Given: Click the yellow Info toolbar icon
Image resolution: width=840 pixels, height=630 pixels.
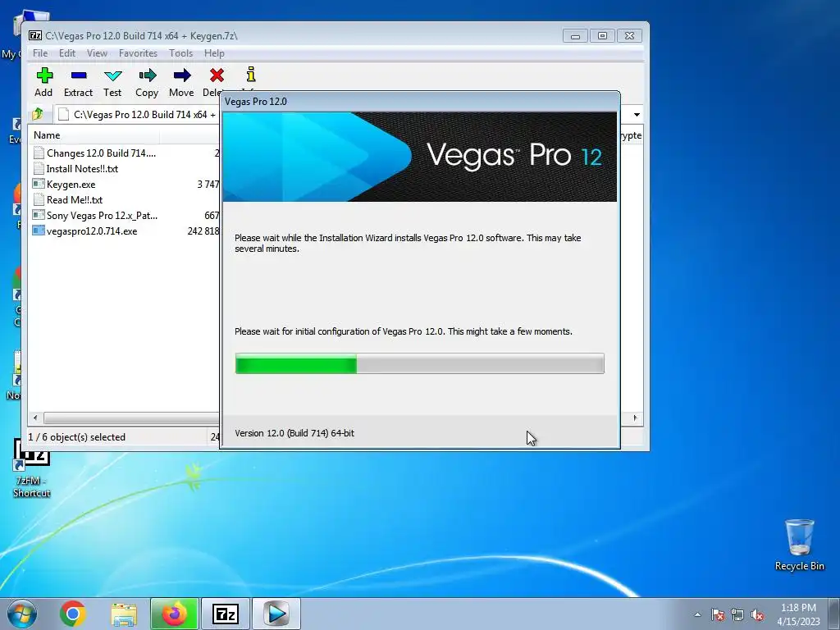Looking at the screenshot, I should pos(251,75).
